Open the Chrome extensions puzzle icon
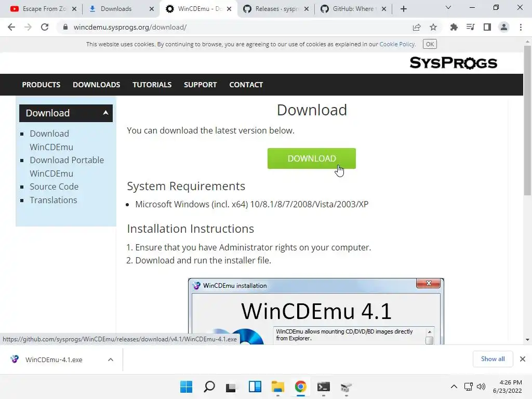This screenshot has height=399, width=532. [454, 27]
